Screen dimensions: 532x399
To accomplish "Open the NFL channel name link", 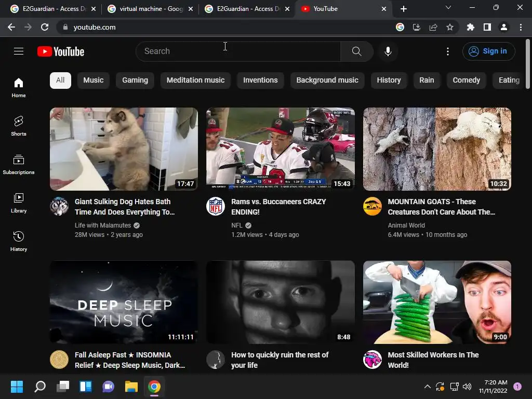I will tap(237, 225).
